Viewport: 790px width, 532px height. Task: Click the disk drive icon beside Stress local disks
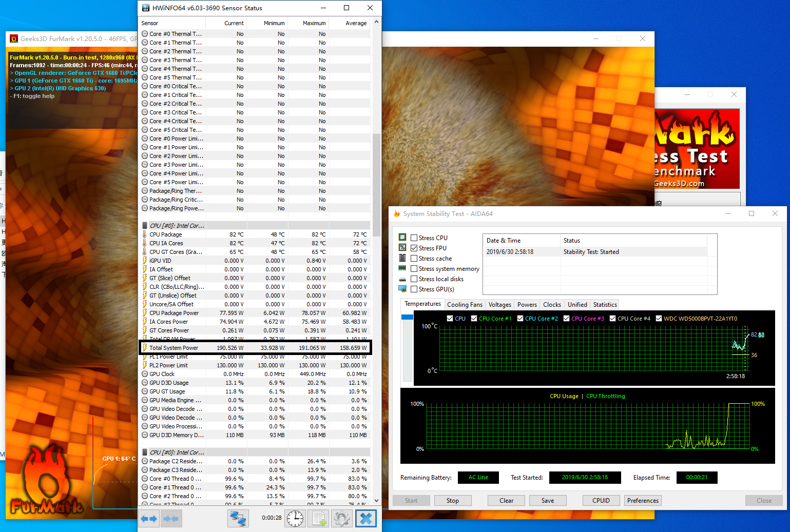402,279
